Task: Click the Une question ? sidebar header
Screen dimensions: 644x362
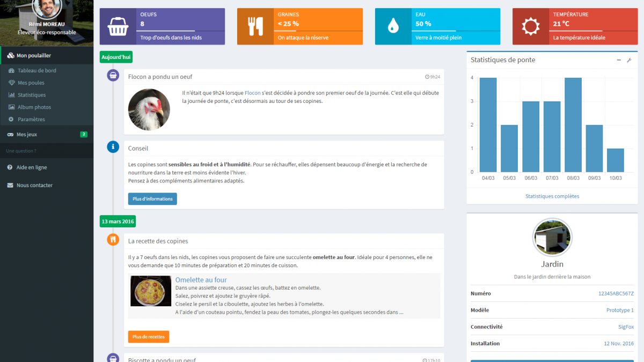Action: [21, 151]
